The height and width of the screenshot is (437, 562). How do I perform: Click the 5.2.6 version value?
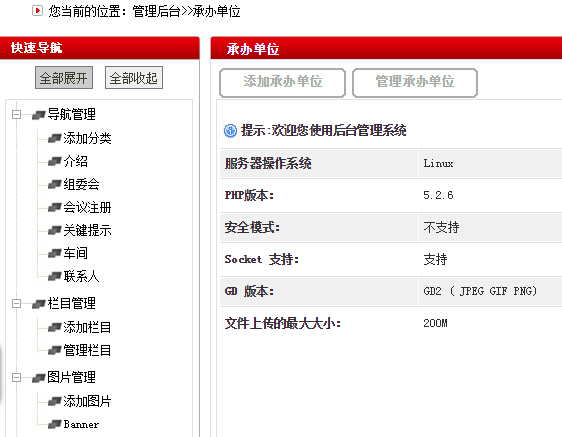click(438, 195)
